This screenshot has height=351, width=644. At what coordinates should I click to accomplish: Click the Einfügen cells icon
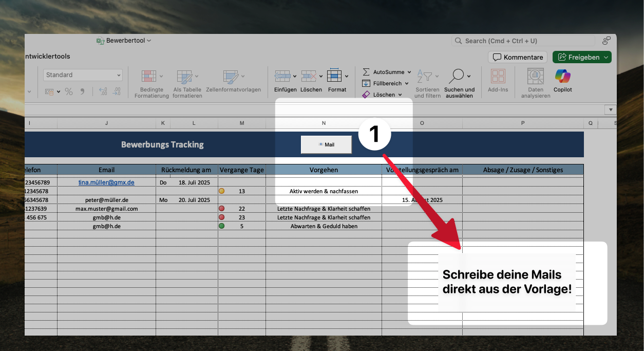point(282,76)
